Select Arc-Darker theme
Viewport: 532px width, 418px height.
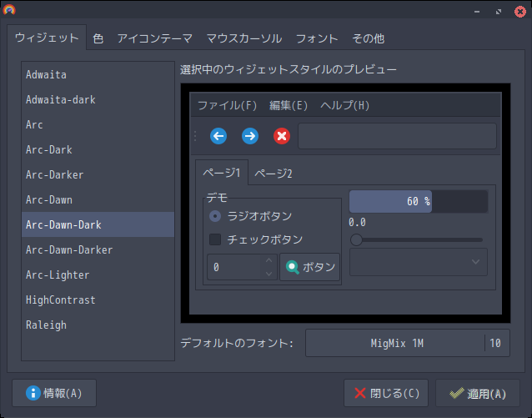(x=98, y=174)
